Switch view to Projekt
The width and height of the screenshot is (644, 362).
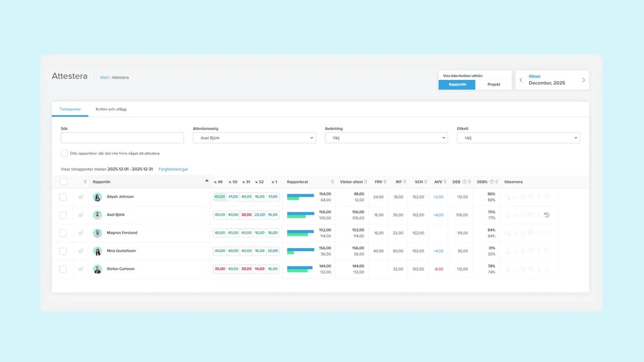[x=493, y=84]
